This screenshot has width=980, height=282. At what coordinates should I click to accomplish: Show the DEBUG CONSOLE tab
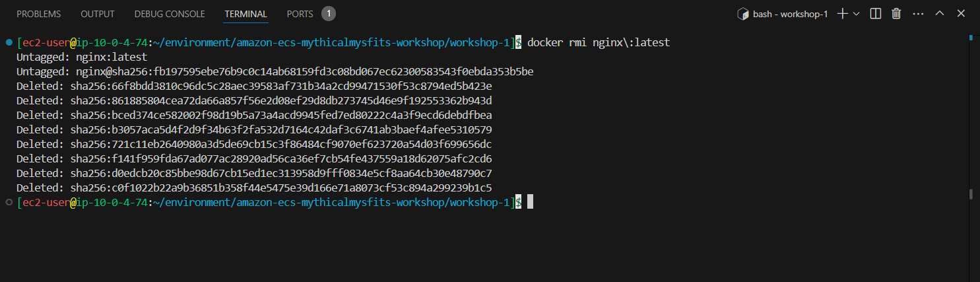click(170, 14)
